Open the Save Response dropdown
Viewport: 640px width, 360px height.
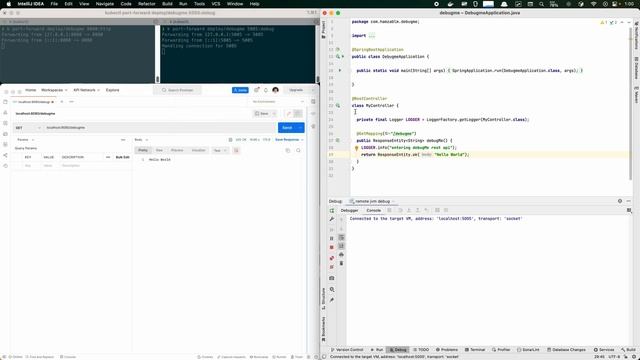(x=289, y=140)
